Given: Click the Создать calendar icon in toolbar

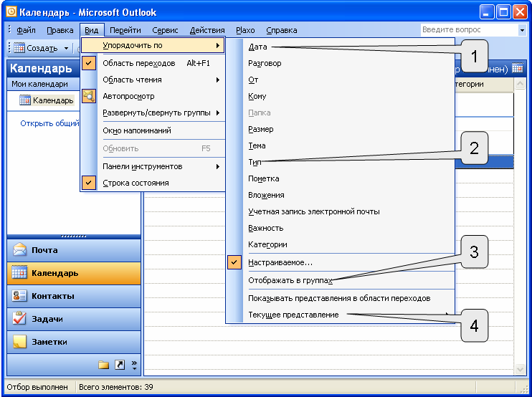Looking at the screenshot, I should [x=19, y=48].
